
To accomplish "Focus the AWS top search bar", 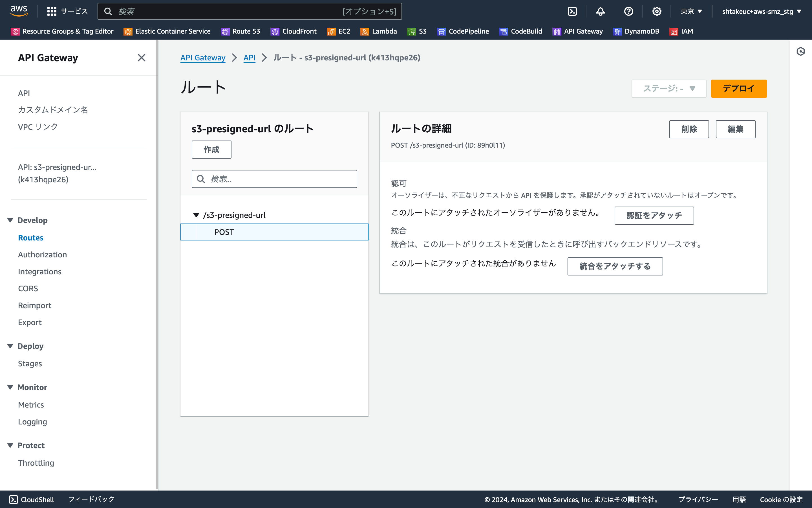I will [x=249, y=11].
